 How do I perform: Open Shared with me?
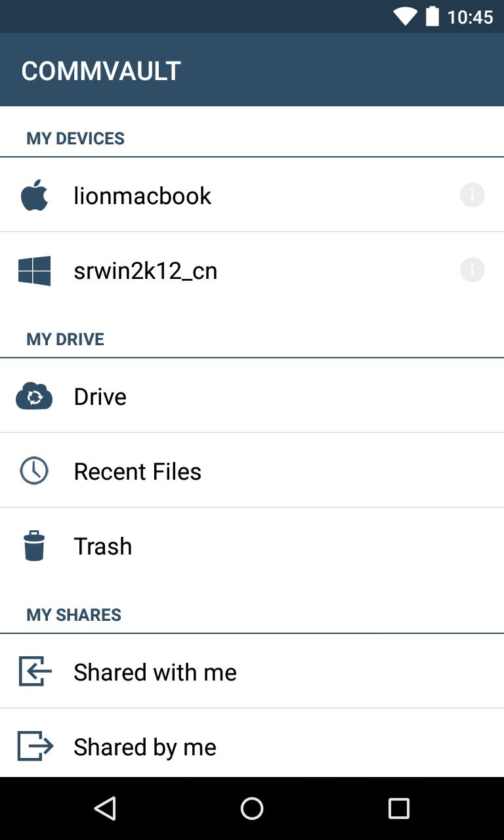(155, 672)
